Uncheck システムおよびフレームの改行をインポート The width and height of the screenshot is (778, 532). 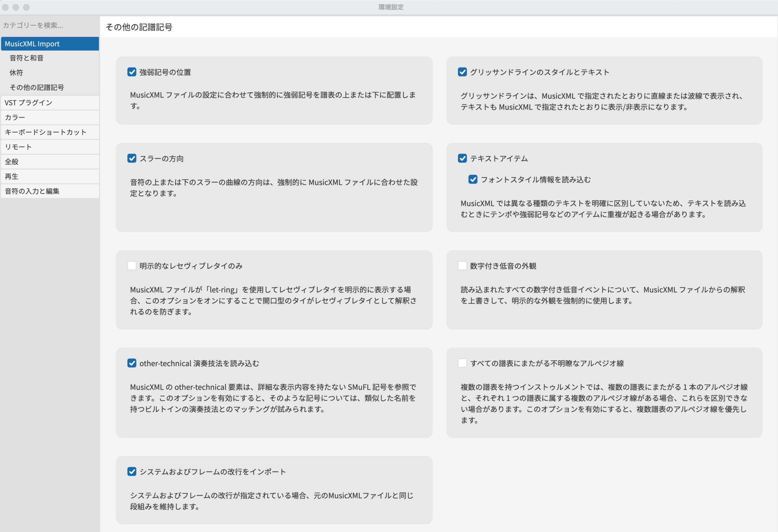click(132, 472)
